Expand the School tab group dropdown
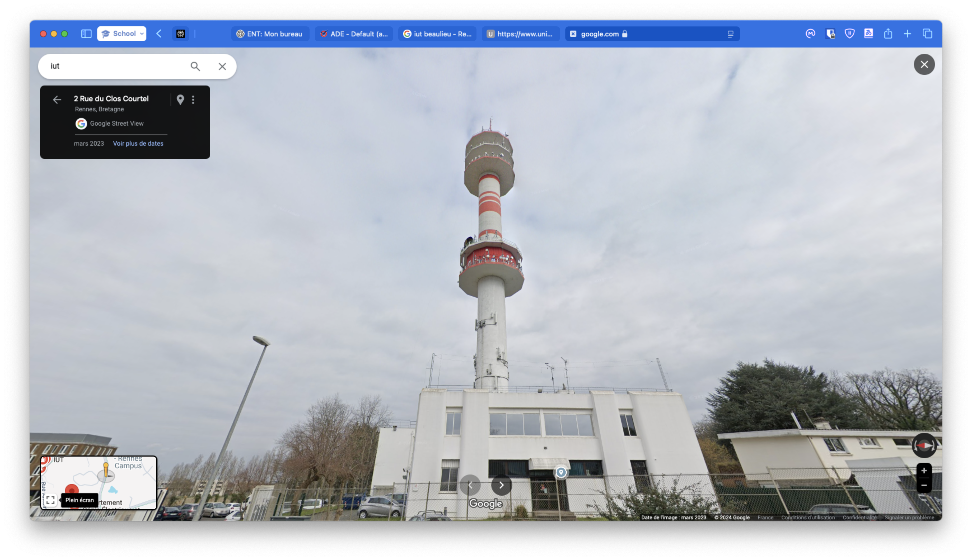The height and width of the screenshot is (560, 972). (x=122, y=34)
